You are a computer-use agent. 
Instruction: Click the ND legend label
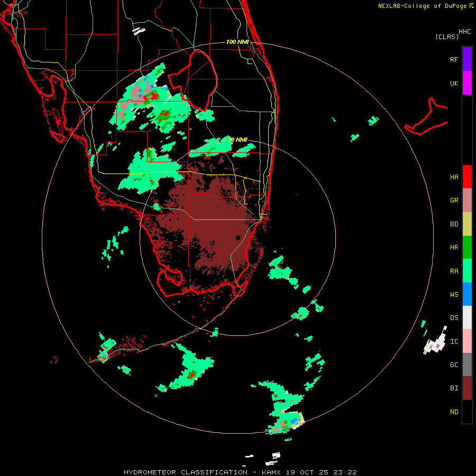click(454, 411)
